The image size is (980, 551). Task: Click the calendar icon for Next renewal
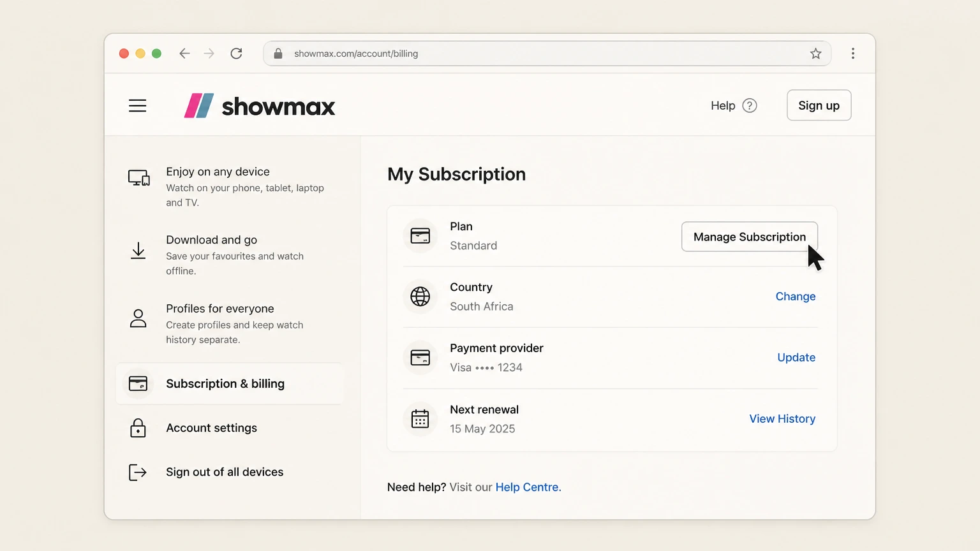(420, 419)
